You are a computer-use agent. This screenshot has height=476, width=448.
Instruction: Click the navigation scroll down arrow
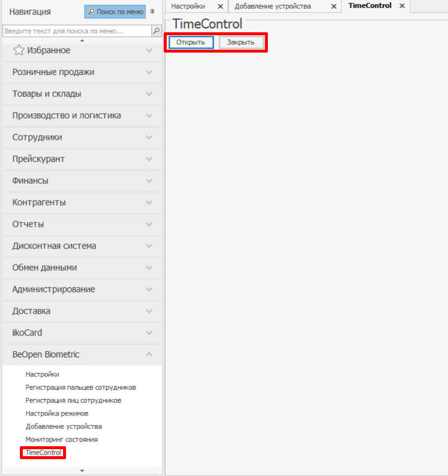point(82,471)
